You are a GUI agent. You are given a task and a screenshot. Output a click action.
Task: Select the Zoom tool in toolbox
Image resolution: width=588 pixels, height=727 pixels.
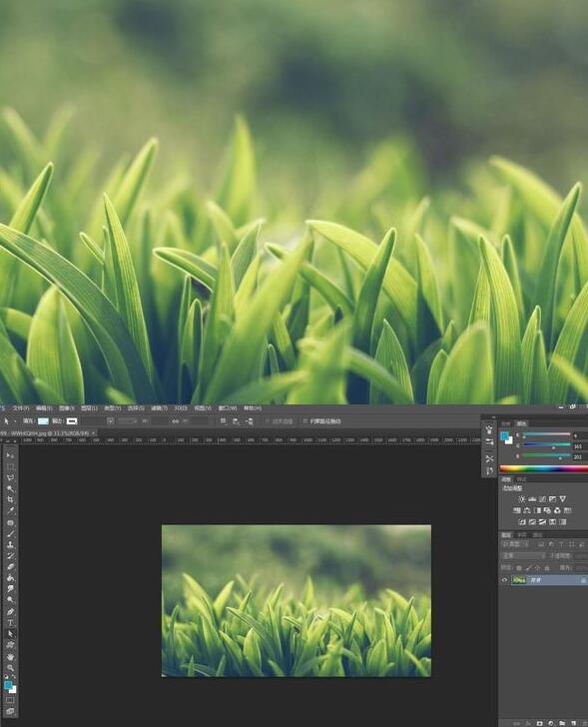pyautogui.click(x=10, y=668)
